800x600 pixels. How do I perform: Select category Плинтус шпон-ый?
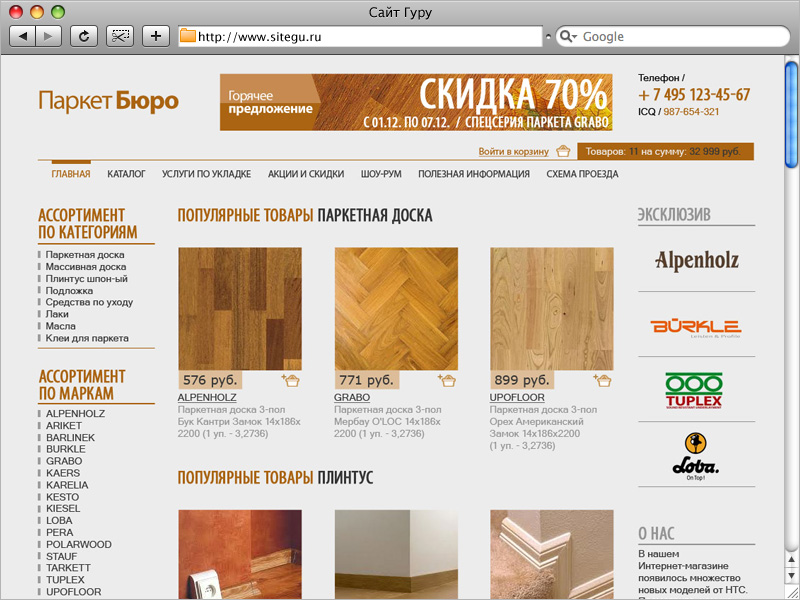[87, 279]
